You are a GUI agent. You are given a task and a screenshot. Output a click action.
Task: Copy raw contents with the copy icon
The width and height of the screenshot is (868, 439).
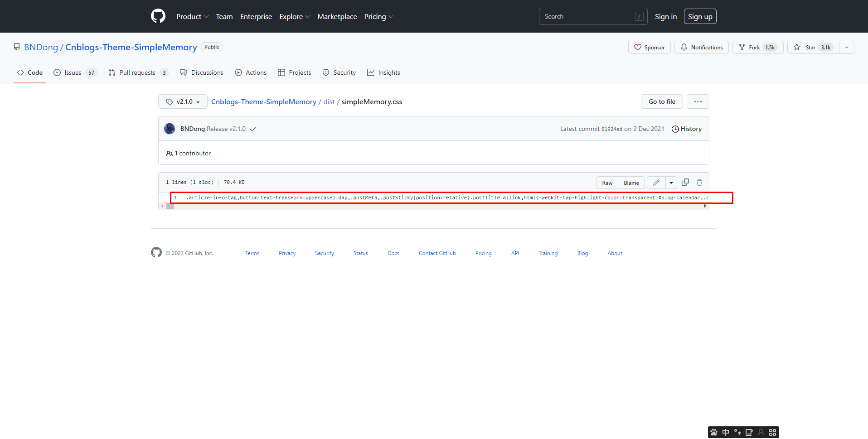pos(685,182)
